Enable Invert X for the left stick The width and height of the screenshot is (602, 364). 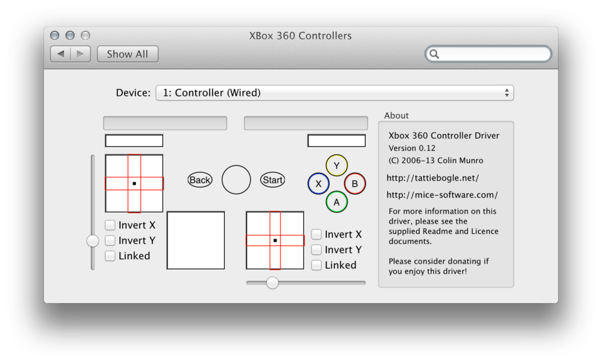point(110,225)
